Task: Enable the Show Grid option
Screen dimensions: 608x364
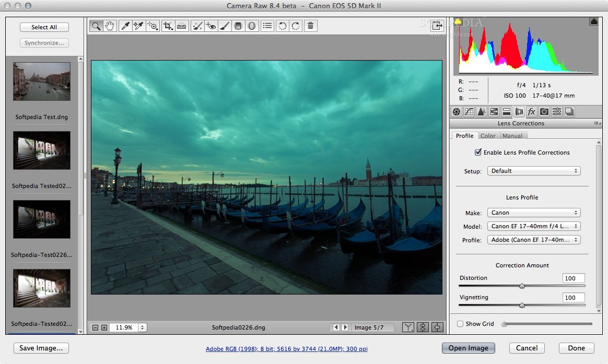Action: (460, 324)
